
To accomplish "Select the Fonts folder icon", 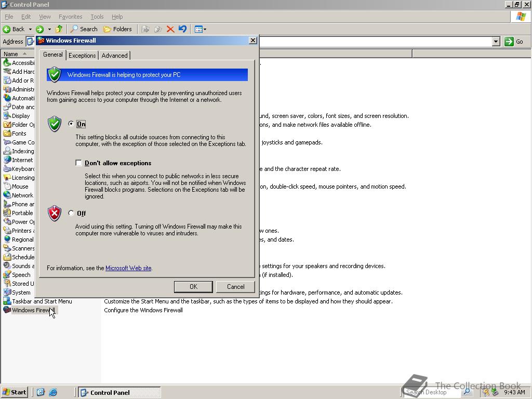I will 7,134.
